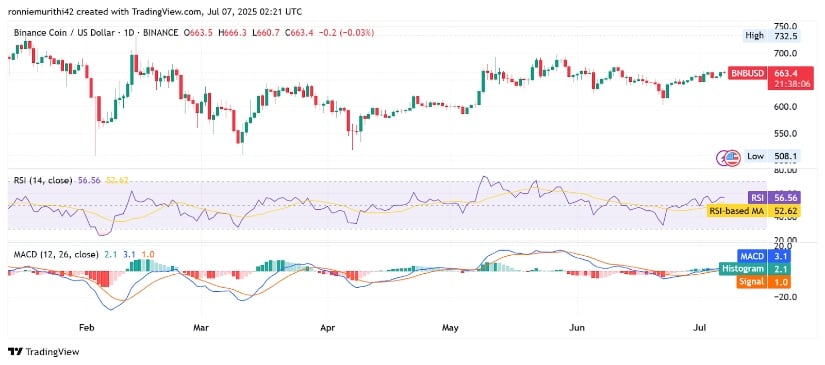This screenshot has width=825, height=365.
Task: Click the Apr label on time axis
Action: pos(327,328)
